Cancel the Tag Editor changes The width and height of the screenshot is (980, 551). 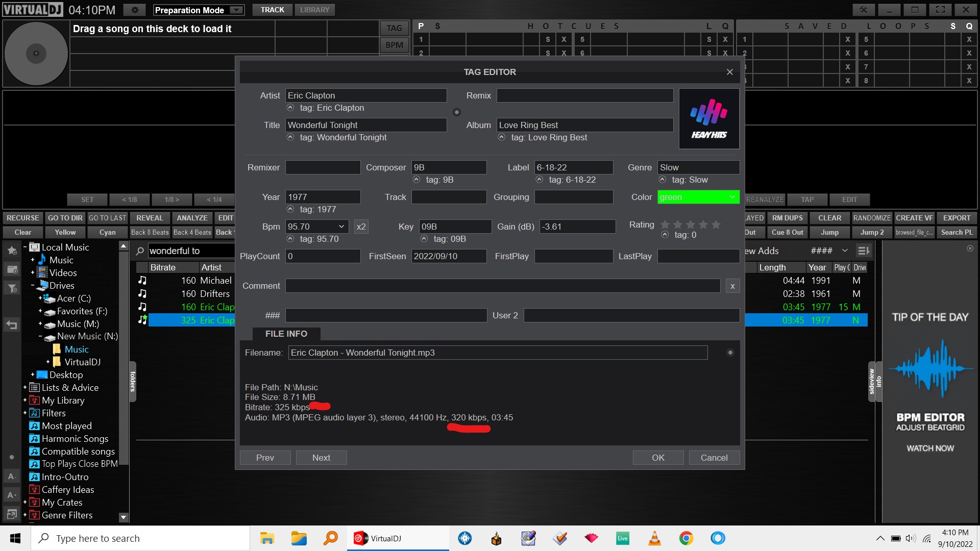pyautogui.click(x=714, y=458)
